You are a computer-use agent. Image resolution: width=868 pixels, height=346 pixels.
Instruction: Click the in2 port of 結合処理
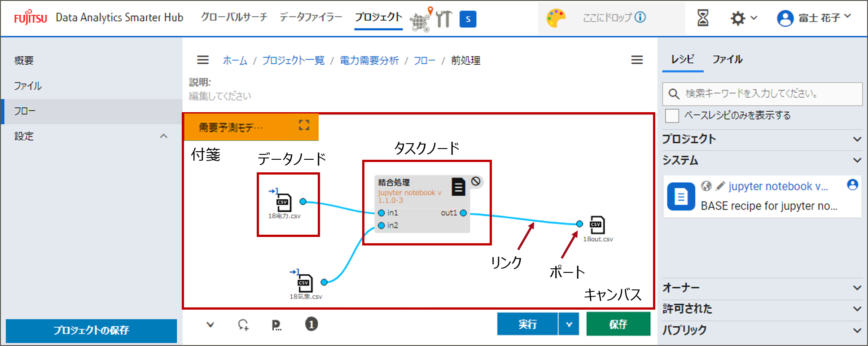[381, 225]
